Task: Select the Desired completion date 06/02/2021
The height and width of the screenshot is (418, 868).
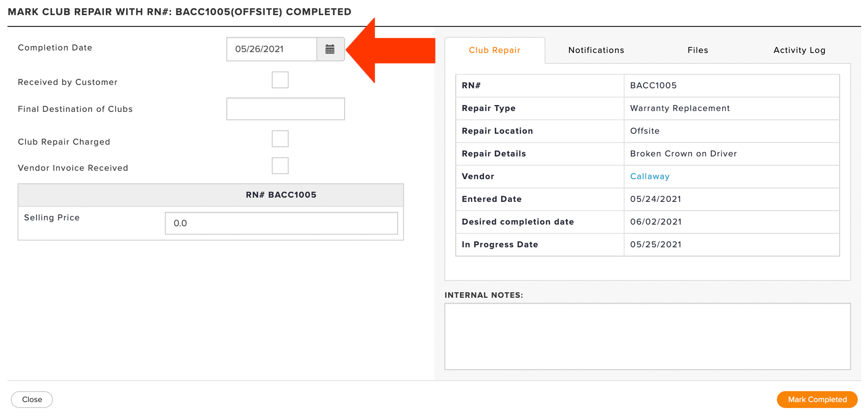Action: tap(656, 222)
